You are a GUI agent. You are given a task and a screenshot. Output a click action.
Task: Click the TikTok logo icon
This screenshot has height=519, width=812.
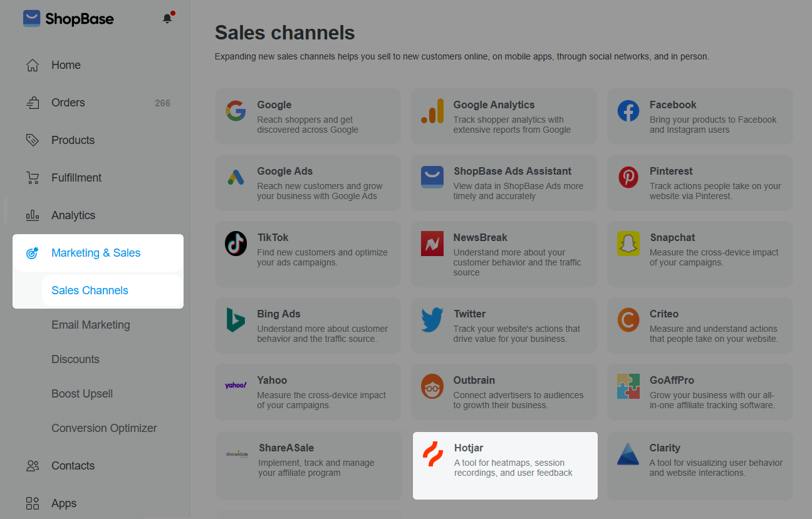236,244
